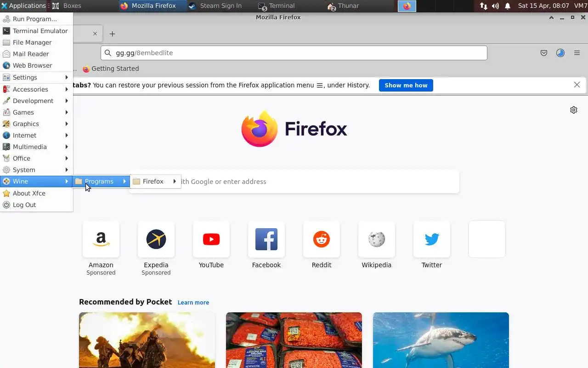Close the current Firefox tab
Viewport: 588px width, 368px height.
[x=95, y=34]
